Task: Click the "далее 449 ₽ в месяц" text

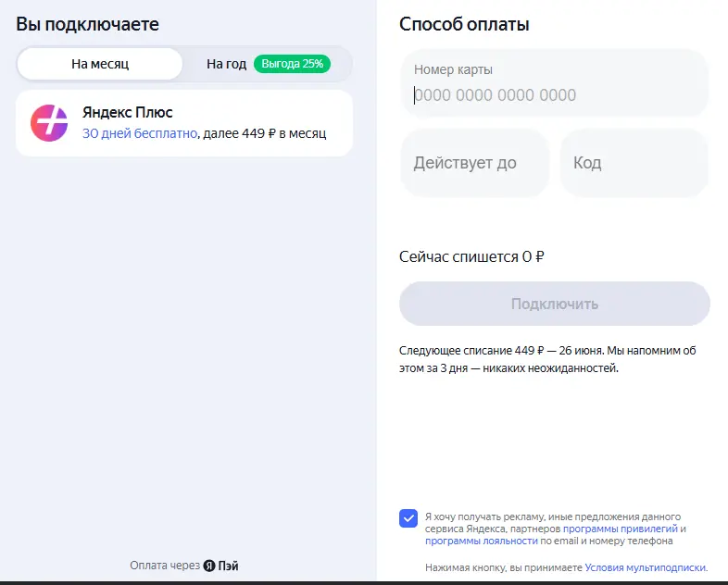Action: [x=265, y=133]
